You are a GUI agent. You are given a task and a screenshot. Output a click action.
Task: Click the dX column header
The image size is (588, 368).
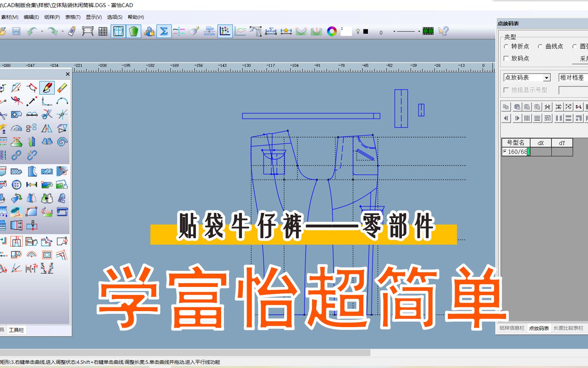[541, 143]
